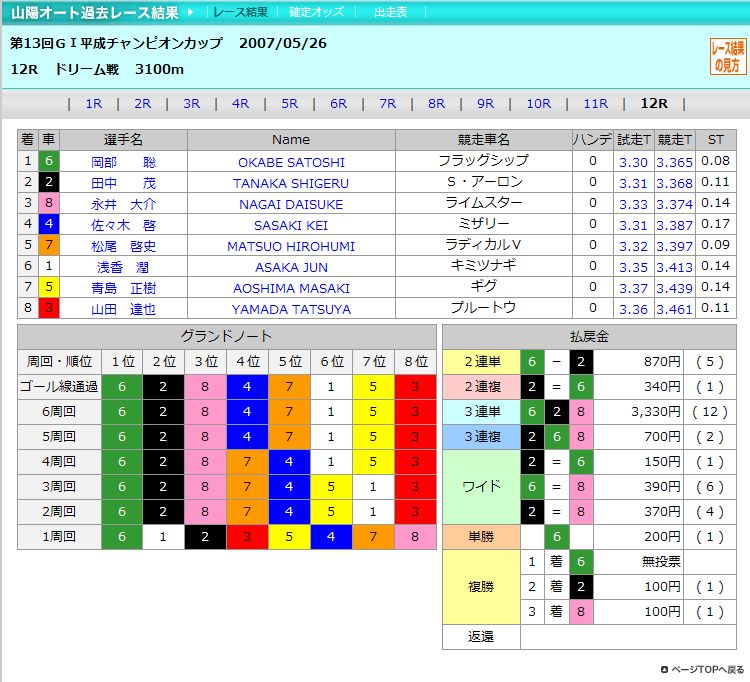Open rider 青島 正樹 profile link
Viewport: 750px width, 682px height.
coord(123,289)
